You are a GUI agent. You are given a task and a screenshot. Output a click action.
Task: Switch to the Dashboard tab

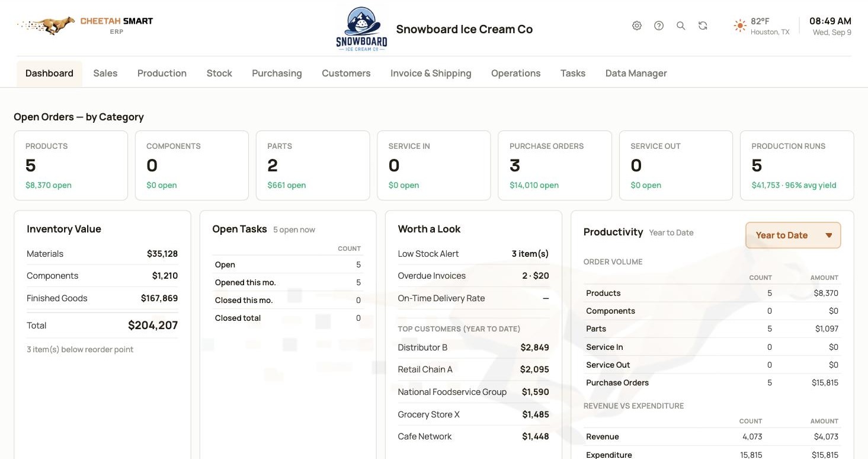(49, 74)
